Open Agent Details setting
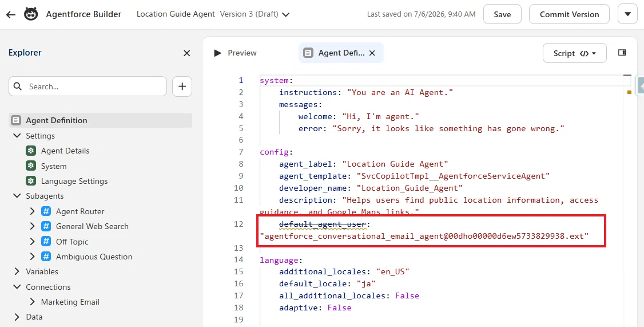The width and height of the screenshot is (644, 327). [x=65, y=151]
